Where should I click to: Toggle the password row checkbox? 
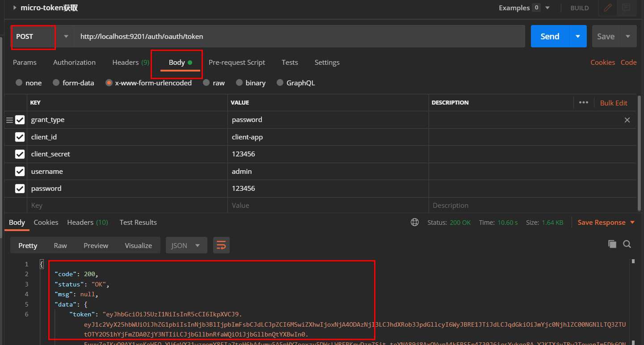point(20,189)
